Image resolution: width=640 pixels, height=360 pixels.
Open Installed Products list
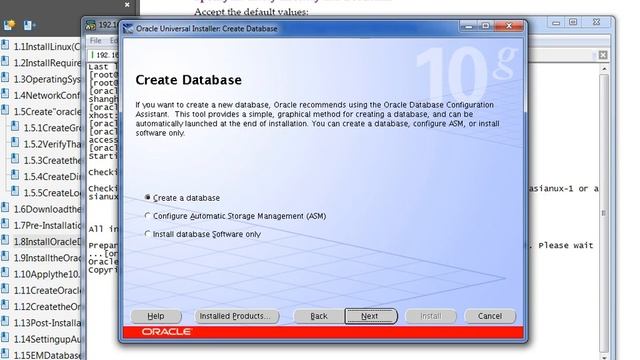pos(237,316)
